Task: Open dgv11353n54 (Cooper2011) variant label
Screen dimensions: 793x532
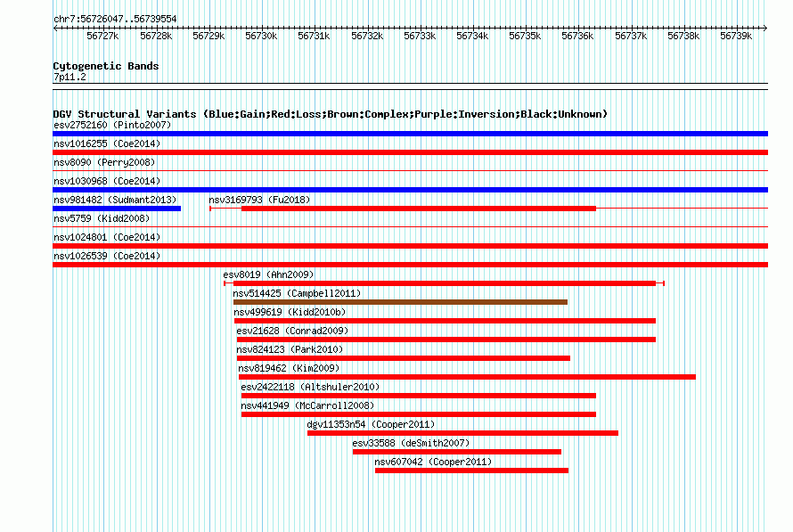Action: point(371,424)
